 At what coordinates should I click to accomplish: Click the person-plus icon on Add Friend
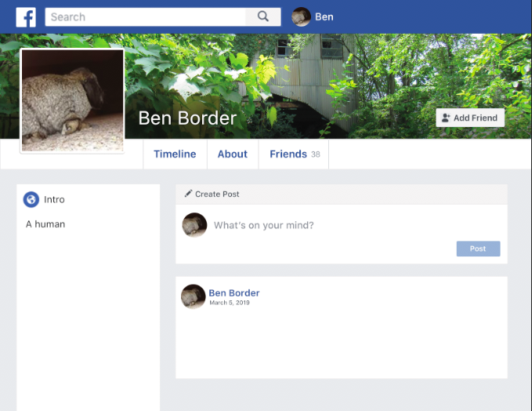[x=446, y=118]
